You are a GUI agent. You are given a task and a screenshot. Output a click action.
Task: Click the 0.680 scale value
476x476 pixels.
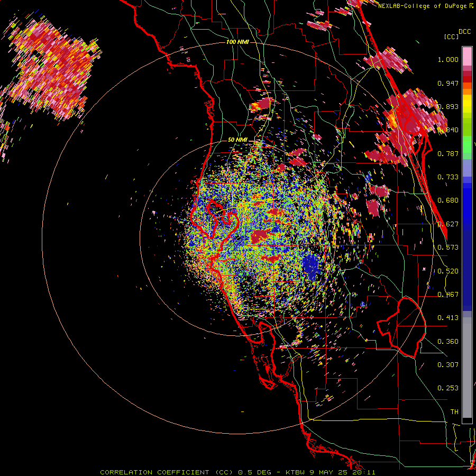coord(448,200)
